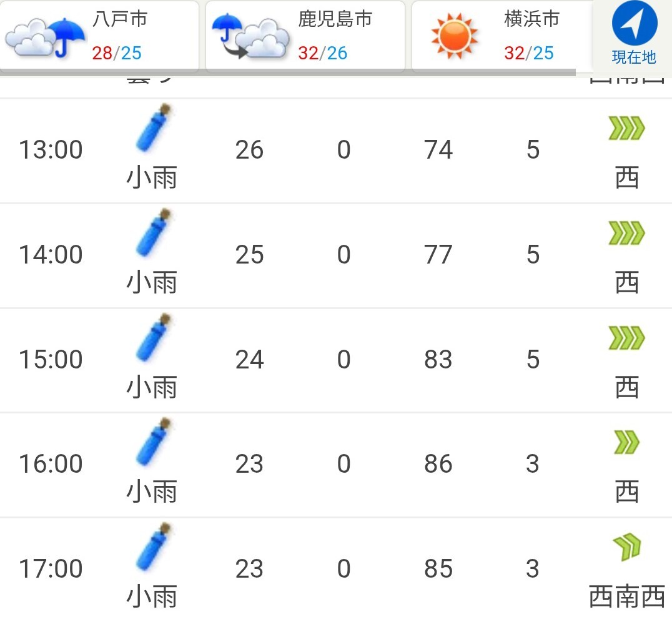Click the 小雨 label at 14:00

tap(152, 282)
